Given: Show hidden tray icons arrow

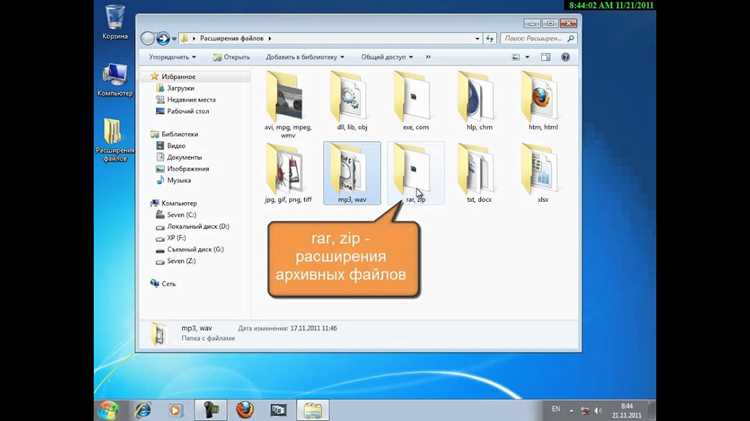Looking at the screenshot, I should click(571, 410).
